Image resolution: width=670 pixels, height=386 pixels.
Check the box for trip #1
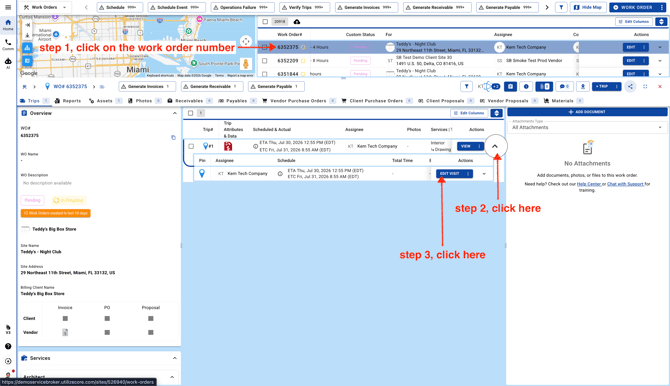[191, 146]
